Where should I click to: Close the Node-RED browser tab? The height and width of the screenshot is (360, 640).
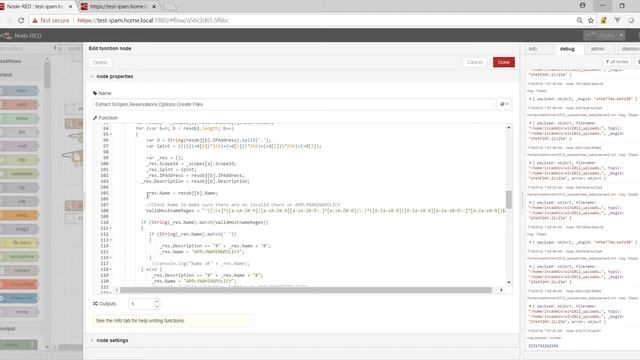[x=70, y=7]
